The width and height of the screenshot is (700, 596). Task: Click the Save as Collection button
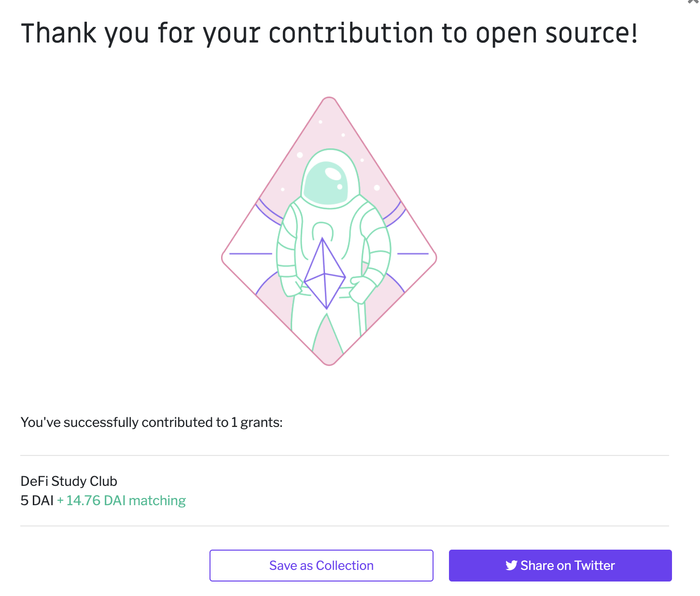click(x=321, y=566)
